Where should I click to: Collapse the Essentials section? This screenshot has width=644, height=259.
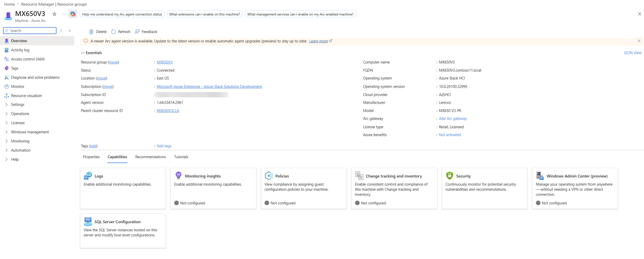coord(91,53)
